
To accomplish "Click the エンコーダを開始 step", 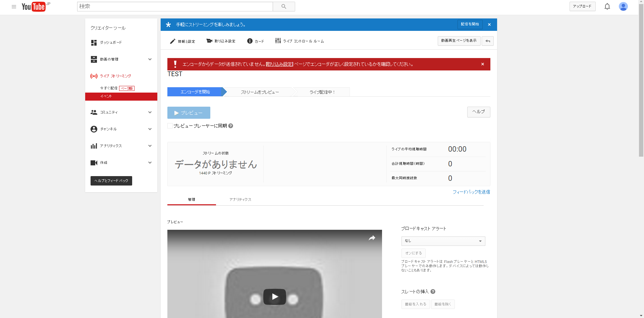I will click(195, 92).
